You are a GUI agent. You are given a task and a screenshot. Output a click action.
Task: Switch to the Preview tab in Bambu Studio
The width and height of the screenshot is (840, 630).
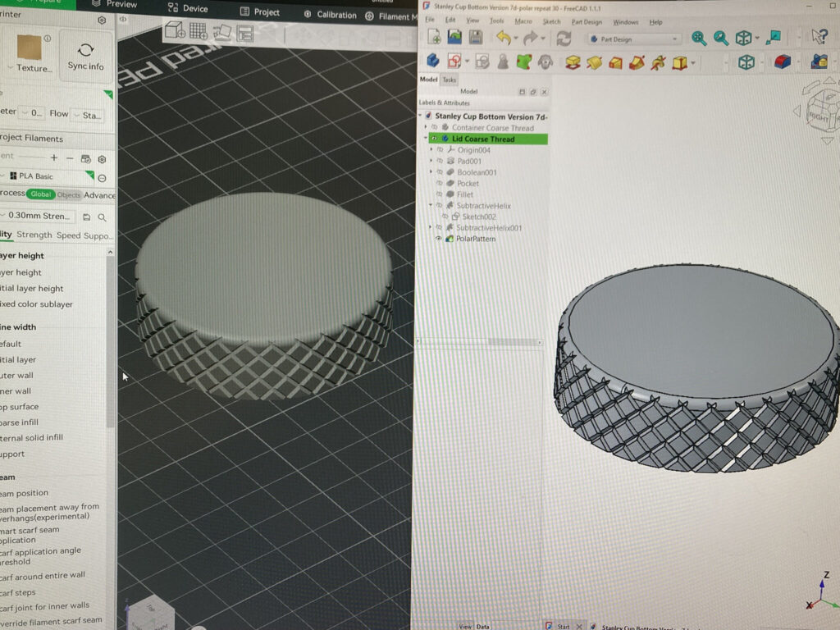pos(115,4)
